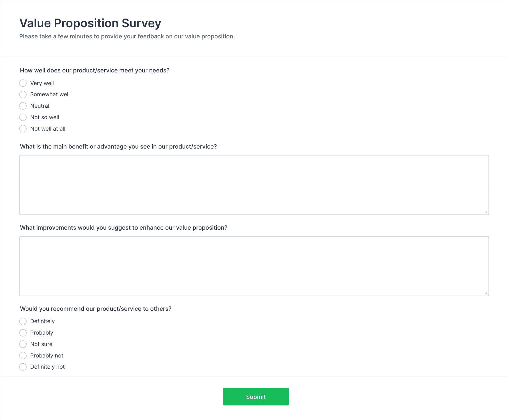Focus the suggested improvements text area
The image size is (508, 420).
(x=254, y=266)
